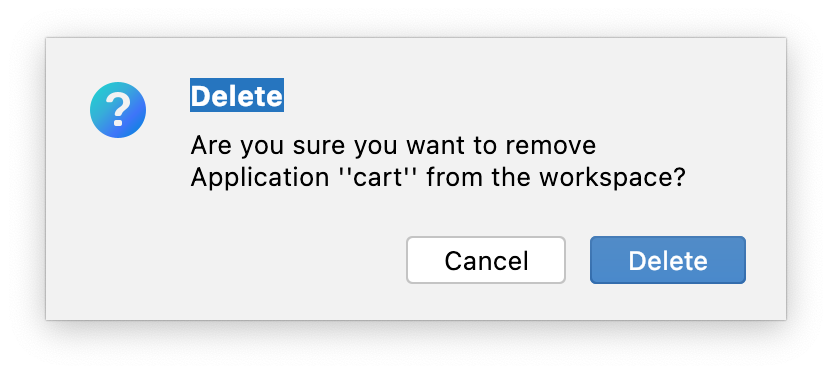Click the word "workspace?" in the prompt

tap(613, 178)
